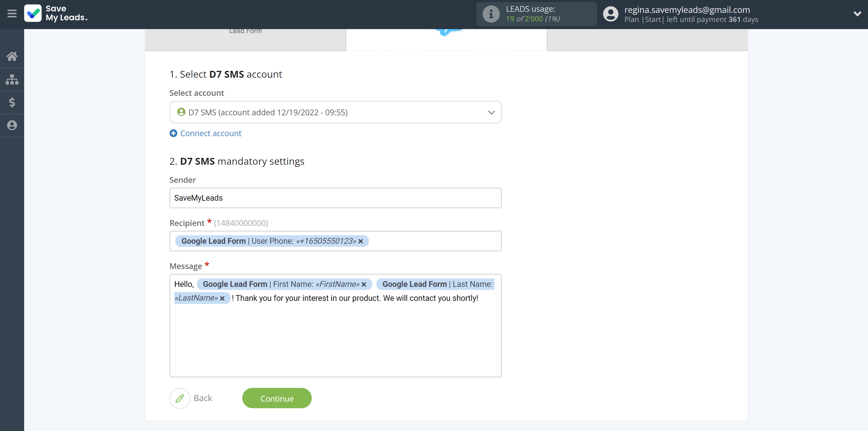
Task: Click the pencil edit icon beside Back
Action: pyautogui.click(x=180, y=398)
